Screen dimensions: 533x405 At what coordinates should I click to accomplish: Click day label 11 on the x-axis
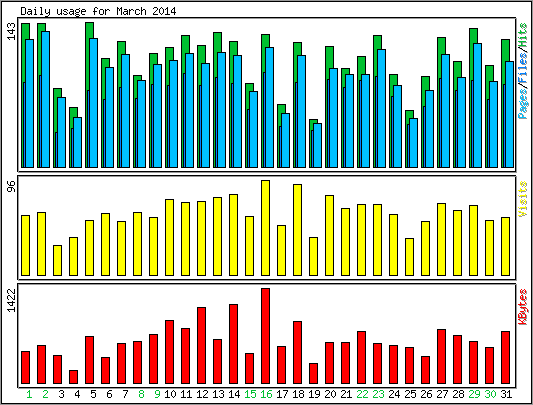pyautogui.click(x=186, y=394)
